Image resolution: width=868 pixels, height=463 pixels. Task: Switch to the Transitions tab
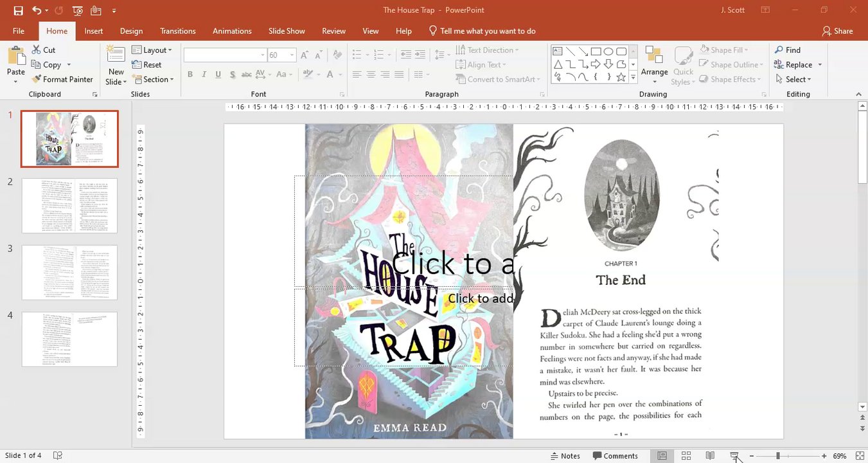(178, 31)
